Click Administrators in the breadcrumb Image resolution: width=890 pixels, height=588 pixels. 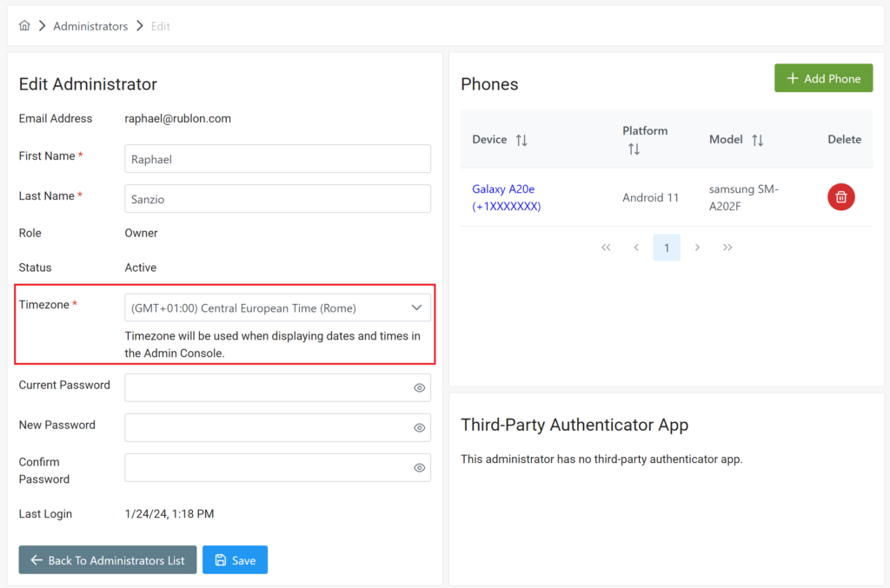pos(90,25)
